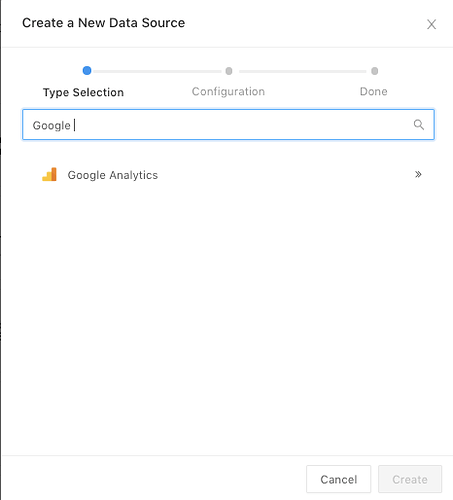Screen dimensions: 453x500
Task: Click the gray Done step dot
Action: (x=375, y=71)
